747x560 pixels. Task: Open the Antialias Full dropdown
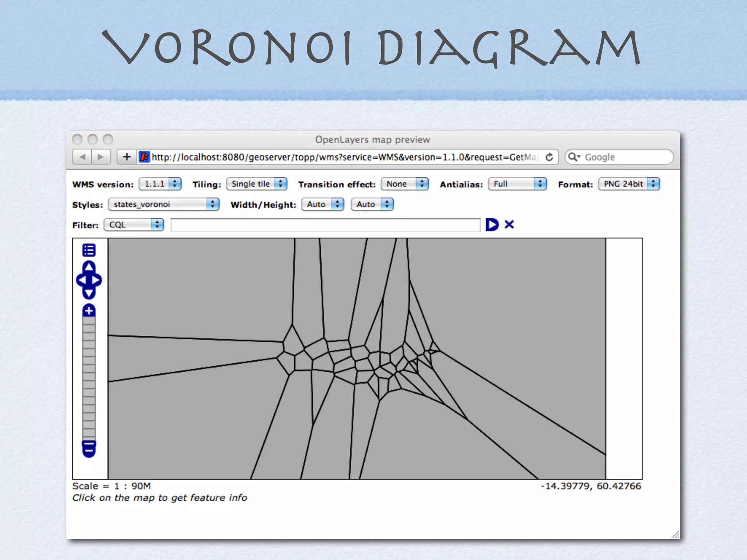click(517, 184)
